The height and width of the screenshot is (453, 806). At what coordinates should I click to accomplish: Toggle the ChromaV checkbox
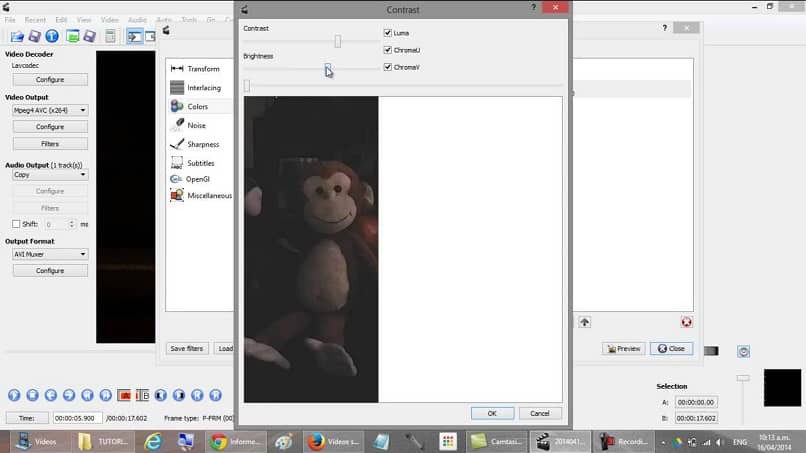tap(388, 67)
